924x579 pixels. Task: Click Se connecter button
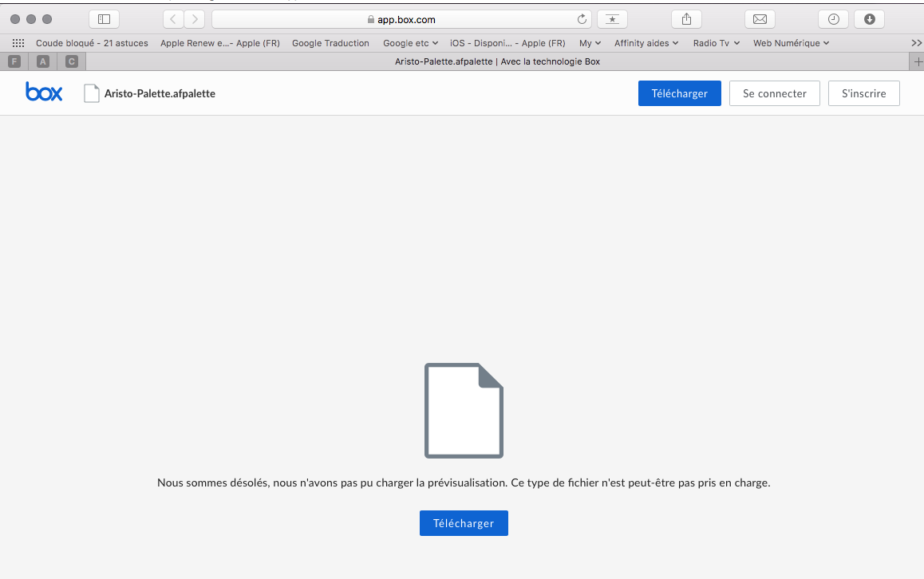coord(774,93)
